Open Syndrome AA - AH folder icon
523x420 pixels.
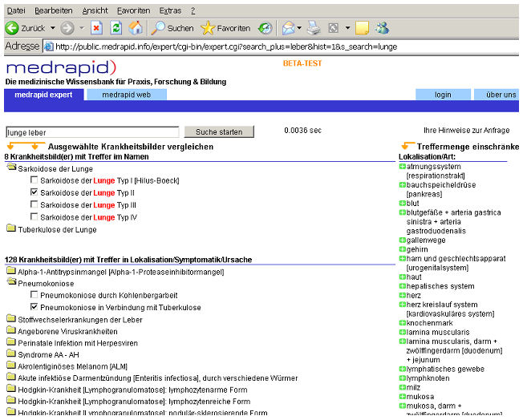click(x=11, y=353)
